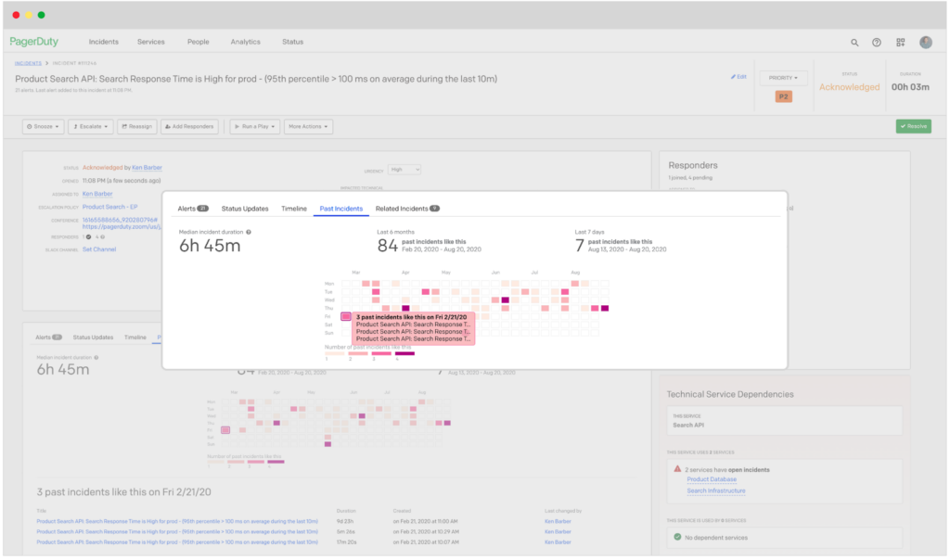The width and height of the screenshot is (950, 560).
Task: Open the Product Database service link
Action: pyautogui.click(x=712, y=479)
